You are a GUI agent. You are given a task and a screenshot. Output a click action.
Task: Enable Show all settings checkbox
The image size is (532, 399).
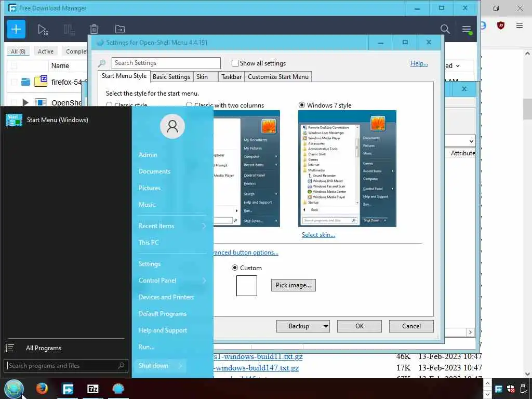pos(235,63)
